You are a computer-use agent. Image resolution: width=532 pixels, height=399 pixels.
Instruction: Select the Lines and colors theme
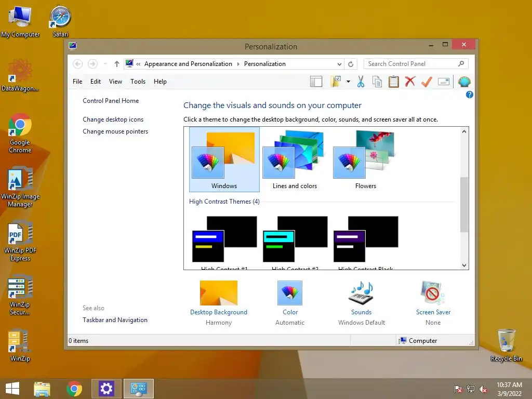[x=295, y=159]
